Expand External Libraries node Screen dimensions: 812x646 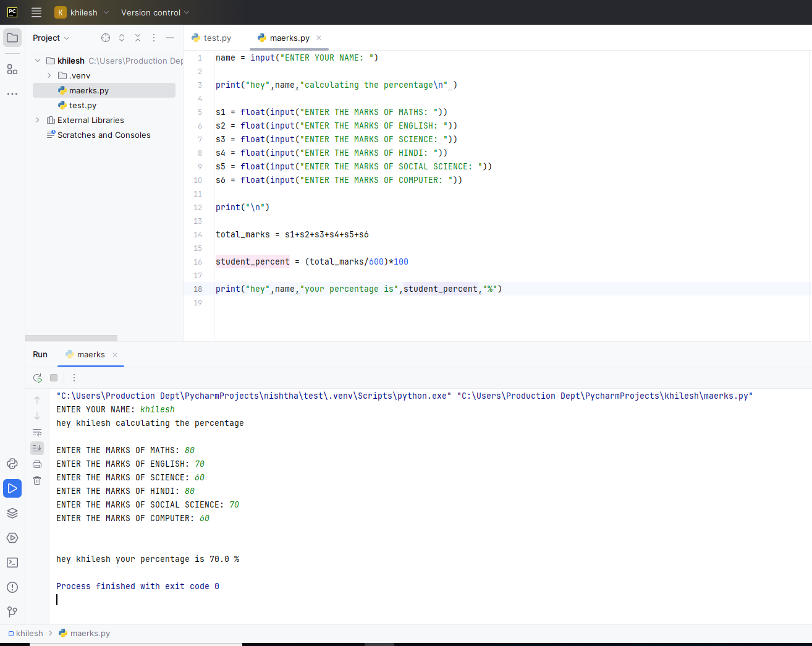(38, 120)
